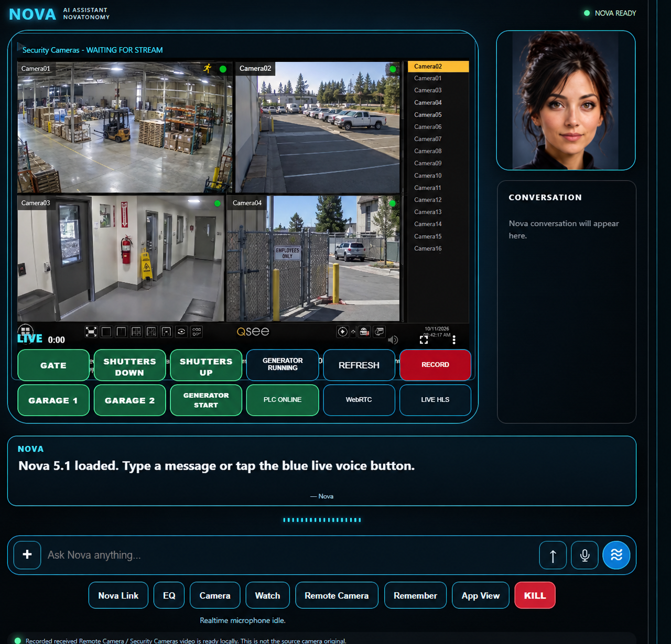Click the NOVA logo
This screenshot has height=644, width=671.
pos(33,14)
